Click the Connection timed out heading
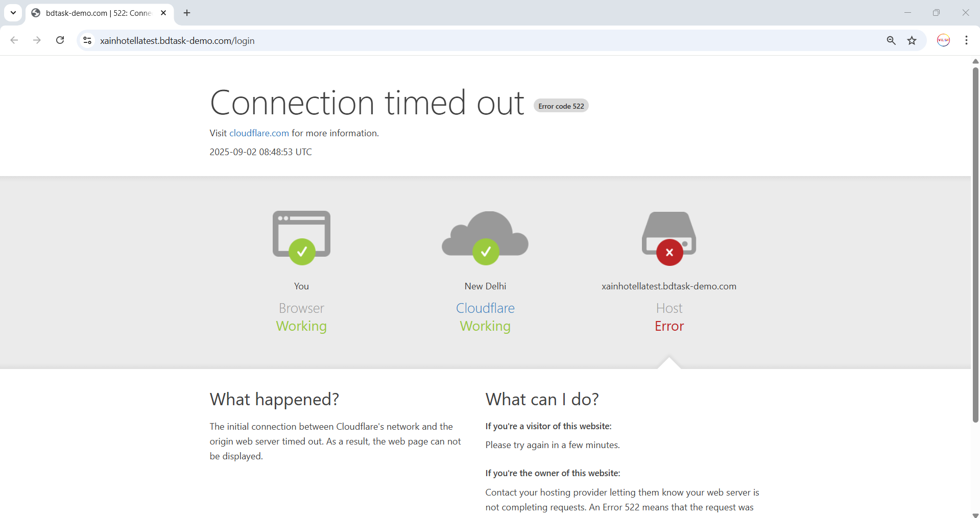 (367, 103)
